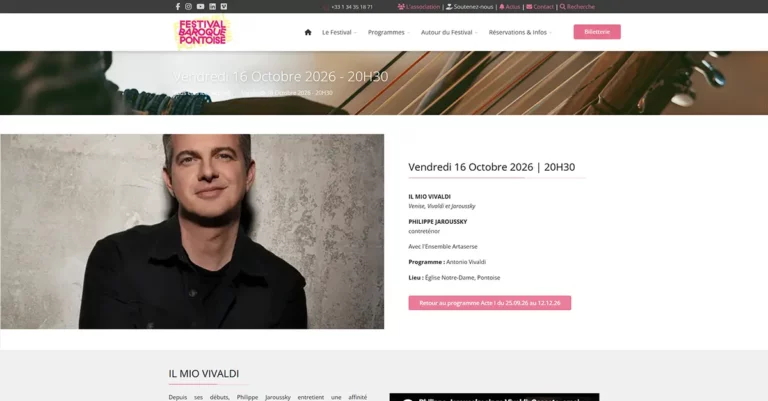
Task: Click the Festival Baroque Pontoise logo
Action: coord(203,32)
